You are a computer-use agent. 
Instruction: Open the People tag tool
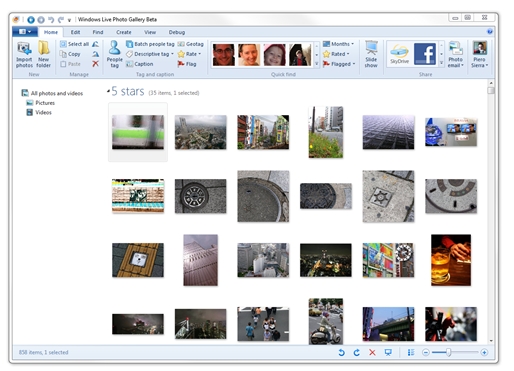(x=115, y=54)
